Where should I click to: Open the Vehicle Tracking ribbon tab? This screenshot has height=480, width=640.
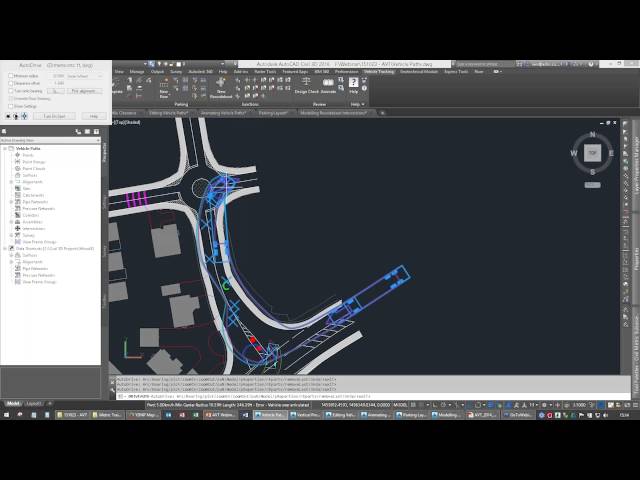coord(379,71)
